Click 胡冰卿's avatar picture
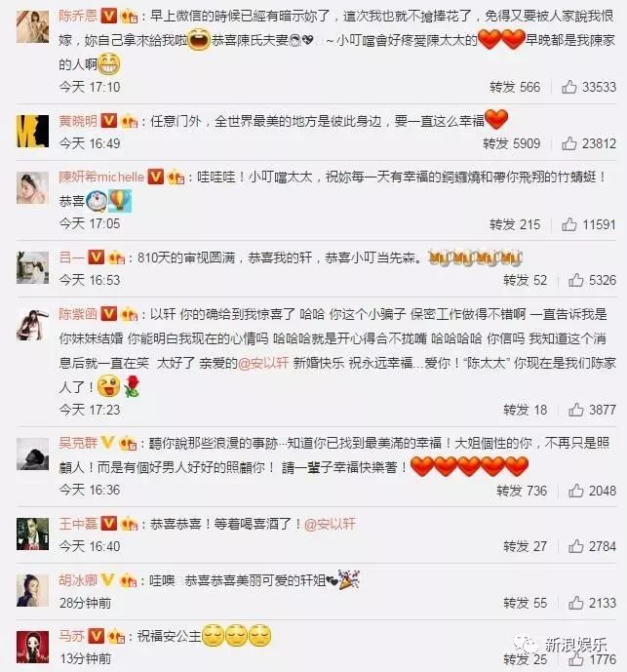The height and width of the screenshot is (672, 627). coord(32,591)
